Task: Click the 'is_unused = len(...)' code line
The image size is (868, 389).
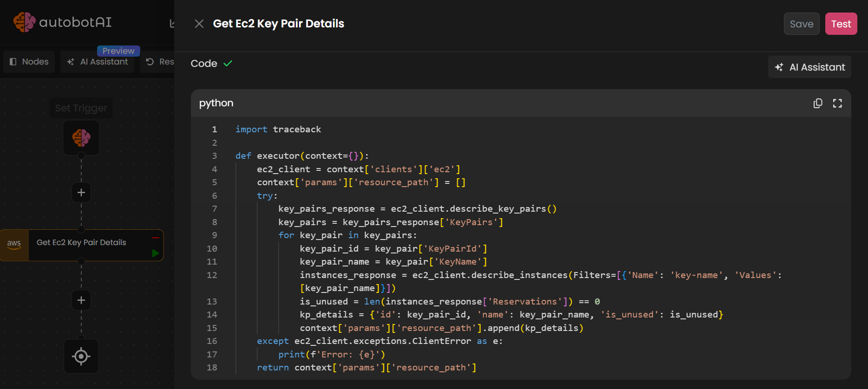Action: pyautogui.click(x=450, y=301)
